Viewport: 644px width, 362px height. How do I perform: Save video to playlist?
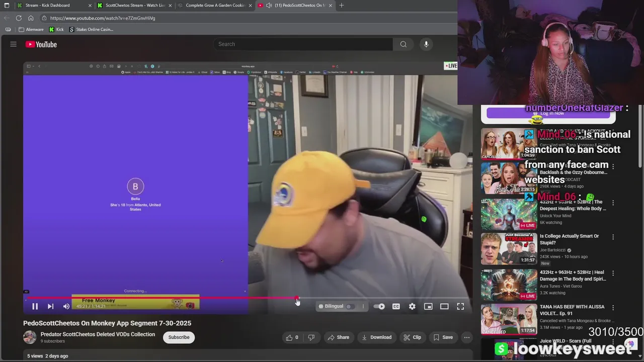(443, 337)
